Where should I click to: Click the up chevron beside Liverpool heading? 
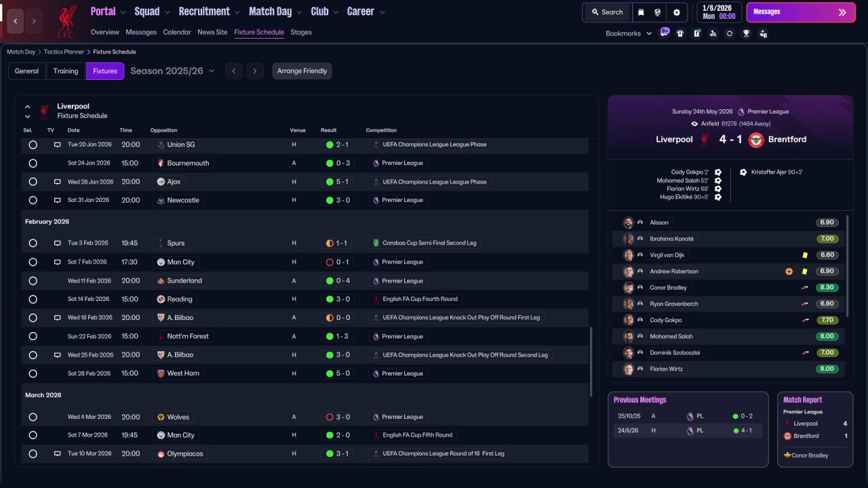(28, 106)
